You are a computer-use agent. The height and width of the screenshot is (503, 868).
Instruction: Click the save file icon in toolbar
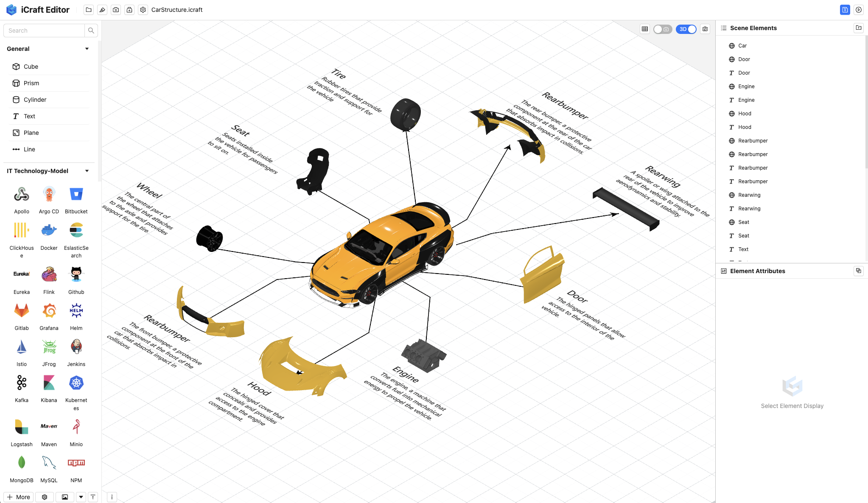[129, 10]
